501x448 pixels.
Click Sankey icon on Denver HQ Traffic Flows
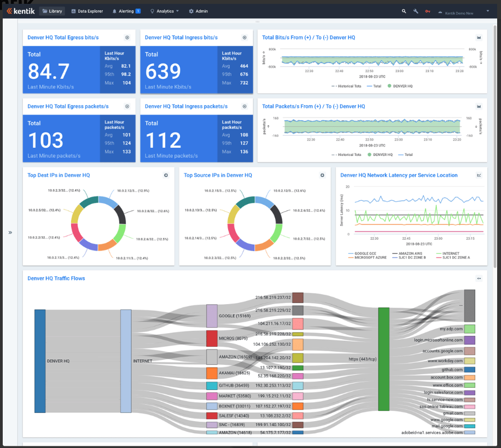479,278
